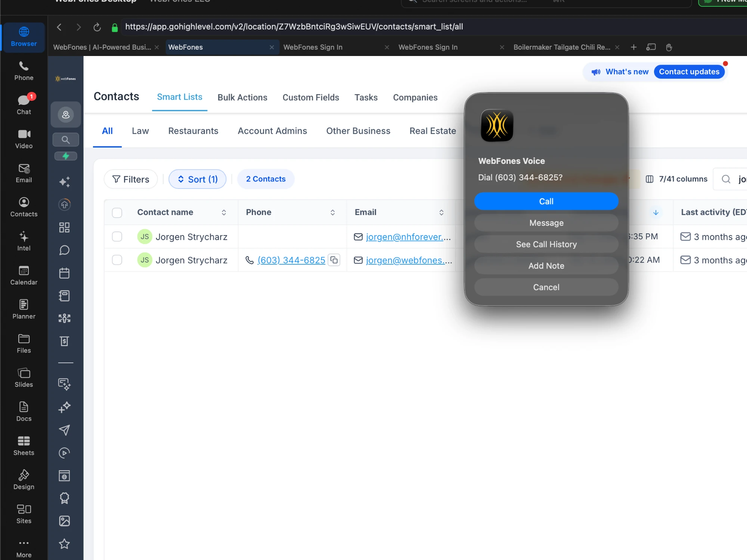This screenshot has width=747, height=560.
Task: Open Contacts in the left sidebar
Action: (24, 207)
